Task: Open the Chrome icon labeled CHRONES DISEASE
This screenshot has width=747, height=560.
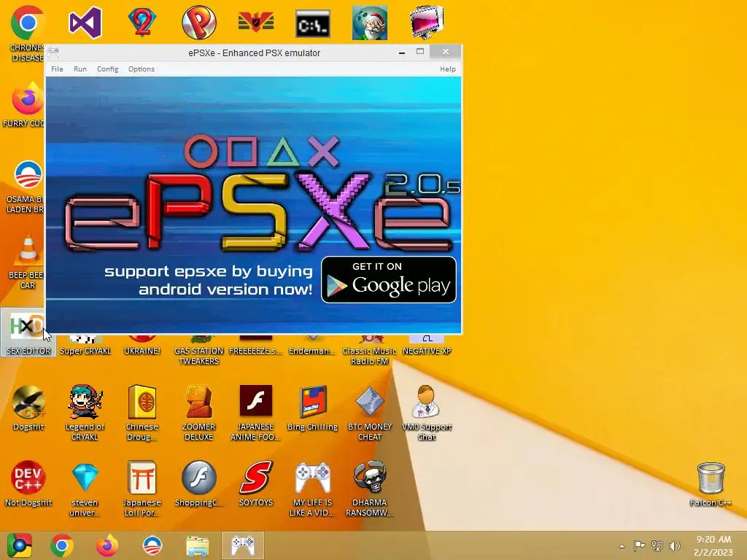Action: (x=27, y=23)
